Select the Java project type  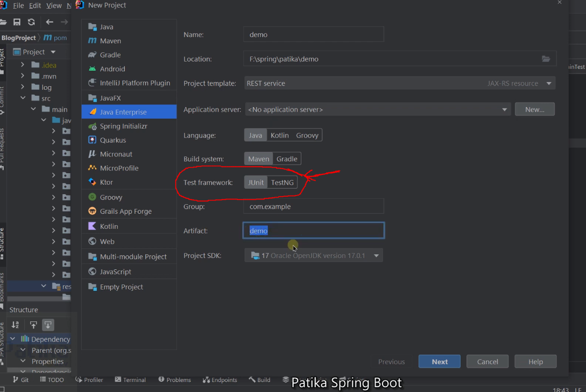pyautogui.click(x=129, y=27)
